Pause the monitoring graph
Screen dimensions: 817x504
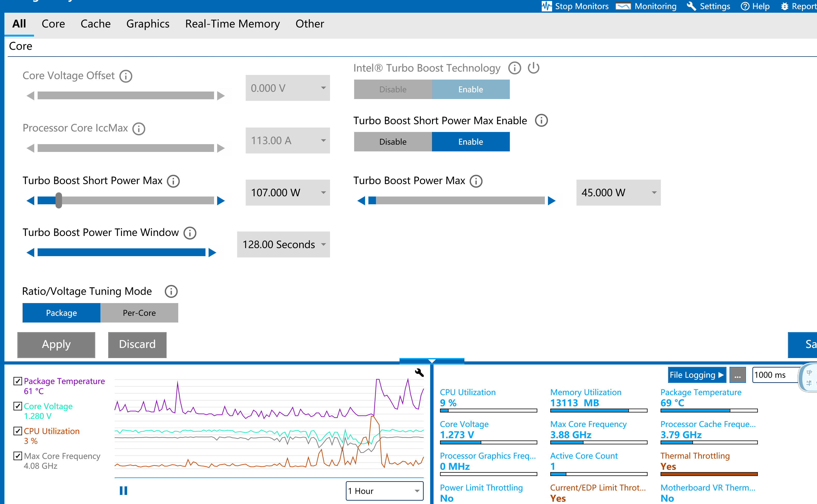click(x=123, y=491)
